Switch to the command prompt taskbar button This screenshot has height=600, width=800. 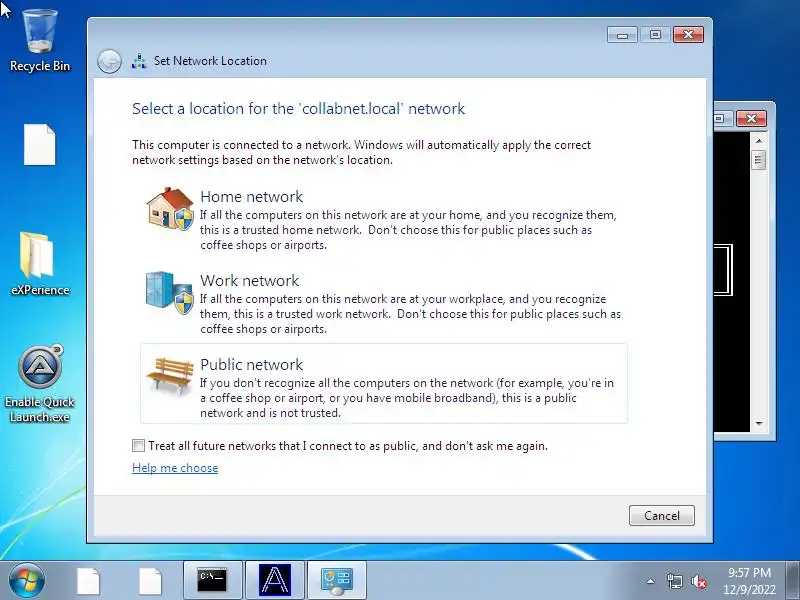[x=212, y=580]
